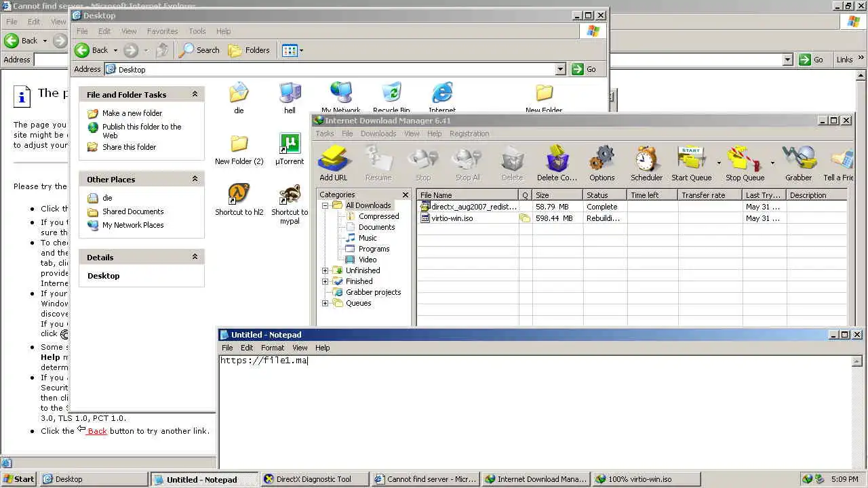Open the Start Queue dropdown arrow
The image size is (868, 488).
click(719, 163)
